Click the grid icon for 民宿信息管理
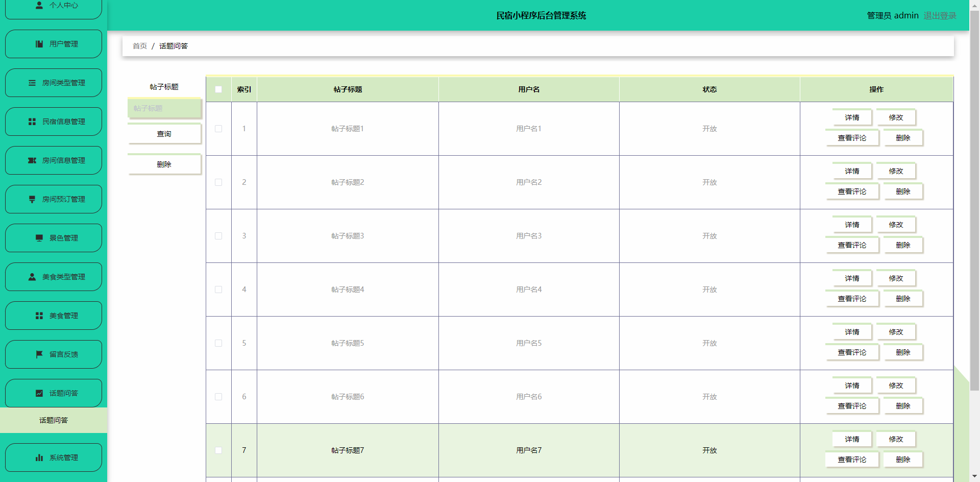 point(32,122)
